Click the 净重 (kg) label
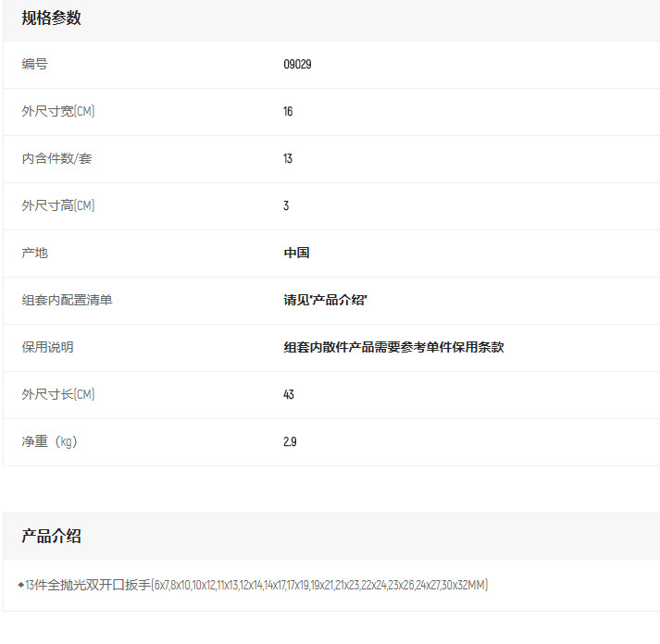660x644 pixels. [x=50, y=442]
